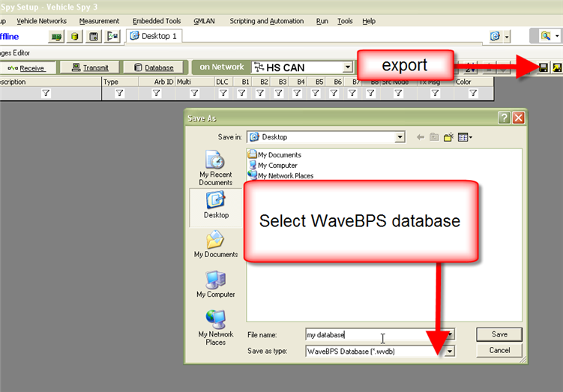
Task: Click the filter icon under B6 column
Action: [334, 94]
